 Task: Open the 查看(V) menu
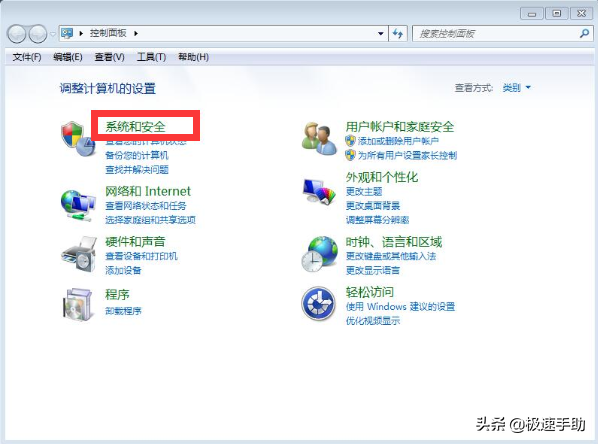click(x=109, y=57)
